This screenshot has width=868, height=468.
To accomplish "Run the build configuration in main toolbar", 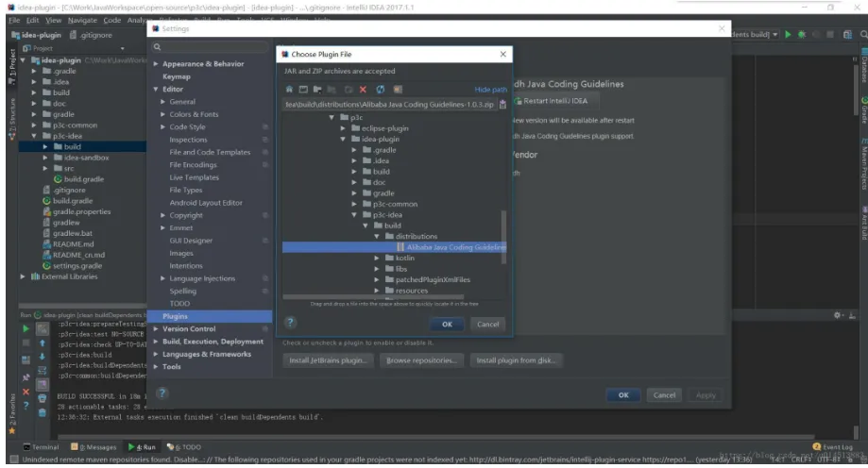I will coord(788,34).
